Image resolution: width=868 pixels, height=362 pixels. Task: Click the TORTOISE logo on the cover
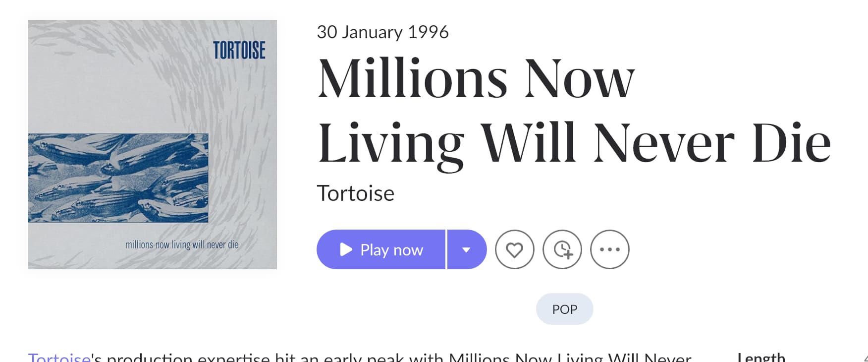[239, 50]
